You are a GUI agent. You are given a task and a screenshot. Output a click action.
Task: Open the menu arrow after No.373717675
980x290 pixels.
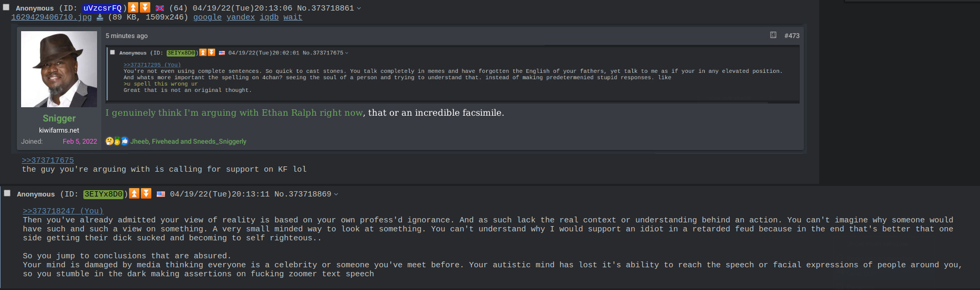(x=347, y=53)
